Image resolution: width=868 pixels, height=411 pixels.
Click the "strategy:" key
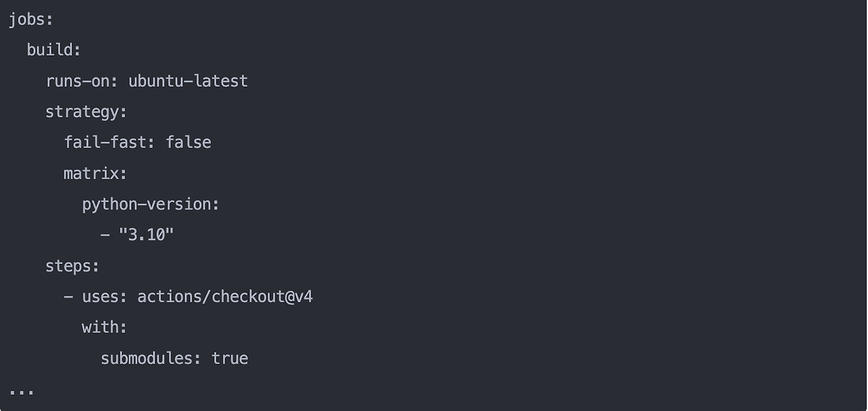click(x=86, y=112)
